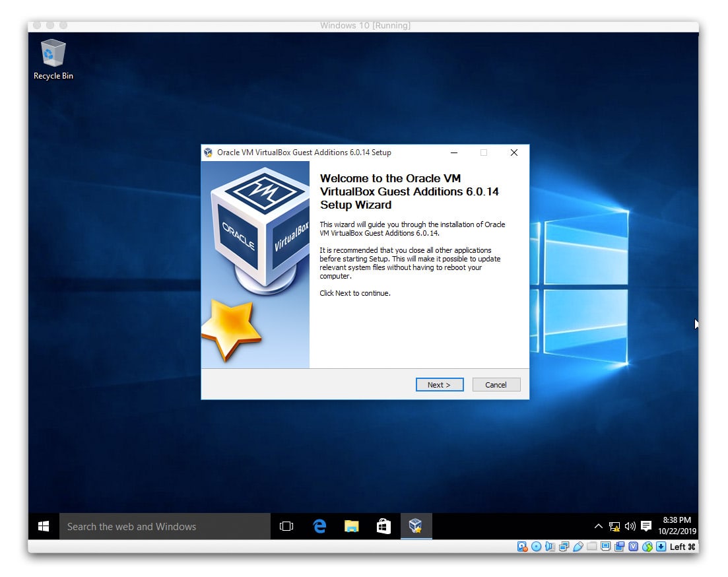Click the display status indicator icon
The image size is (728, 577).
click(606, 547)
